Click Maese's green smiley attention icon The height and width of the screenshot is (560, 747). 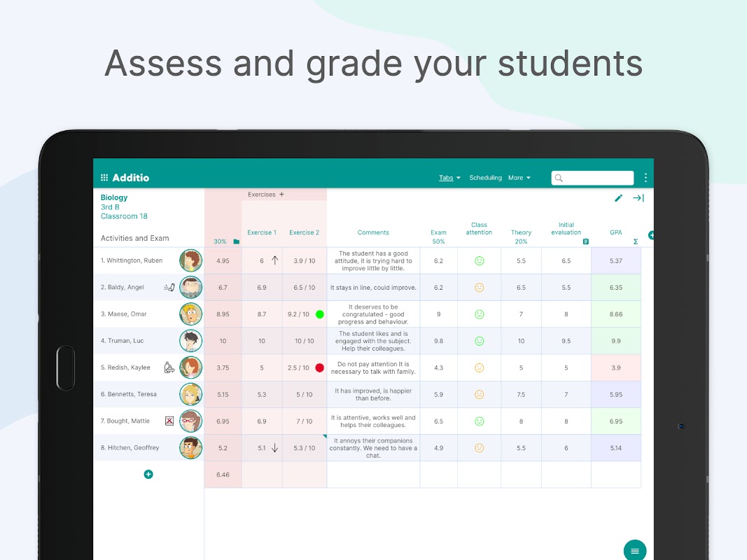[x=480, y=314]
